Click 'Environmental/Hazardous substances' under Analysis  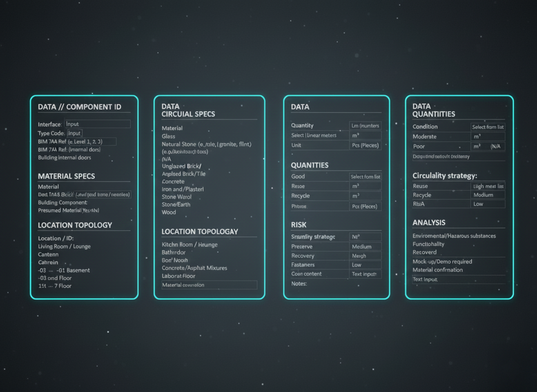click(x=454, y=236)
